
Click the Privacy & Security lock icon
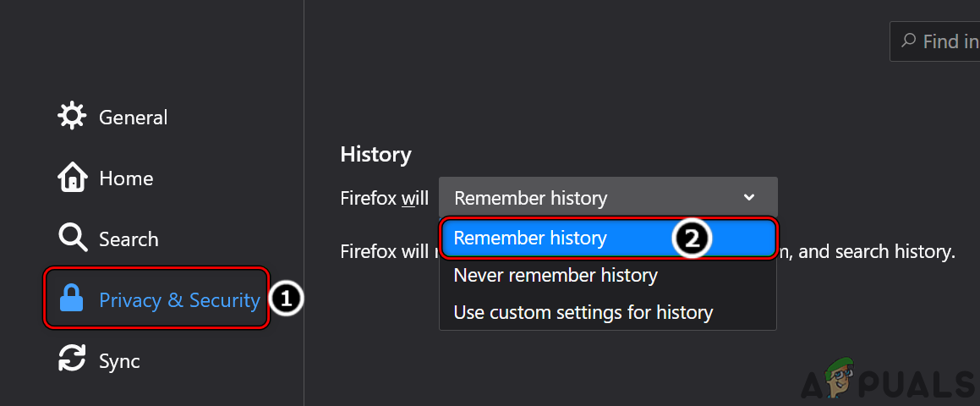point(72,299)
